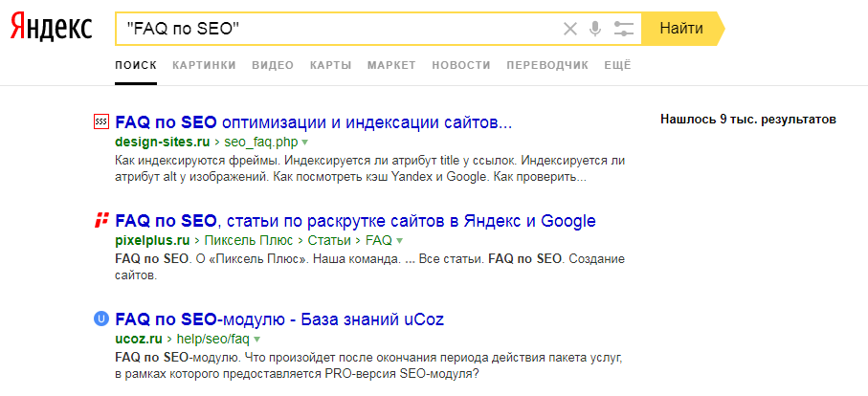868x396 pixels.
Task: Activate voice search microphone icon
Action: click(595, 29)
